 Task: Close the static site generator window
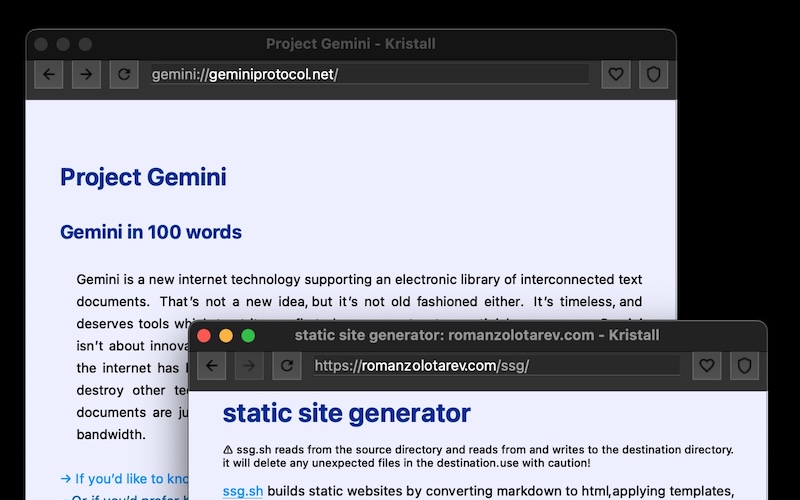click(204, 336)
